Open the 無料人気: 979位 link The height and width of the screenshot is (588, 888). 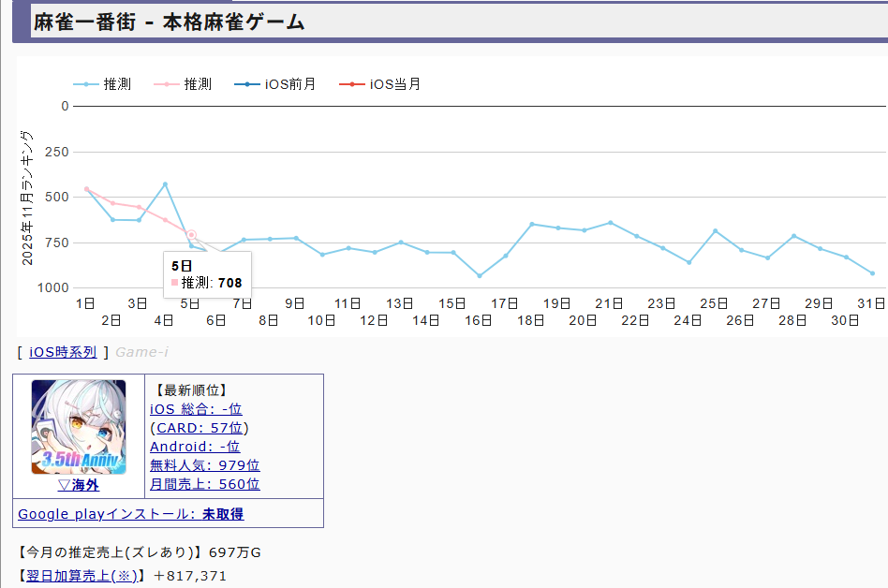click(204, 465)
